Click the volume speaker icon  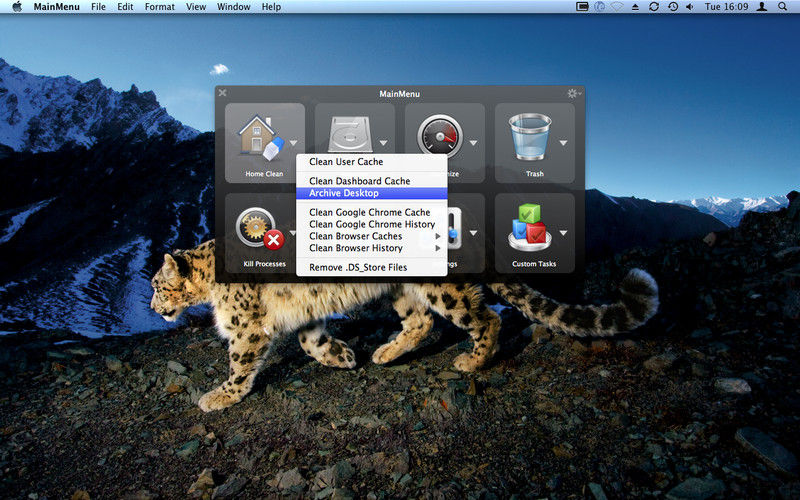(x=690, y=7)
